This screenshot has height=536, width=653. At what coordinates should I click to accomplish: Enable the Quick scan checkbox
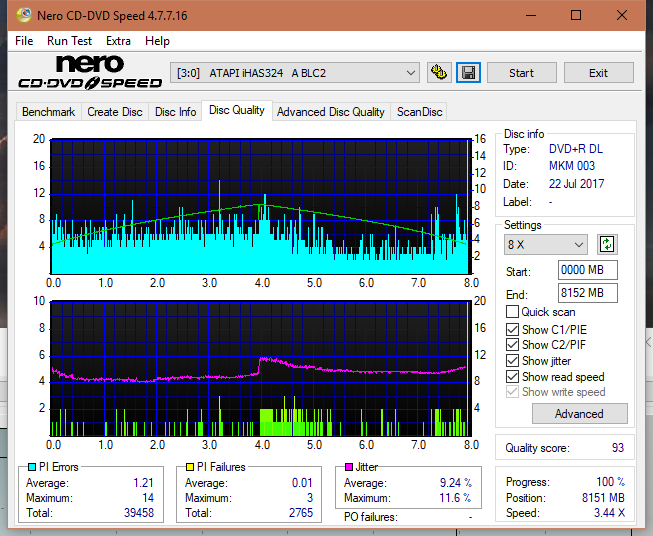(x=512, y=312)
